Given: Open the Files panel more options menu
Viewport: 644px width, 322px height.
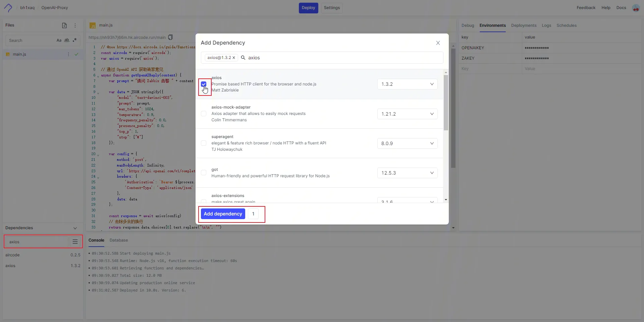Looking at the screenshot, I should [x=75, y=25].
